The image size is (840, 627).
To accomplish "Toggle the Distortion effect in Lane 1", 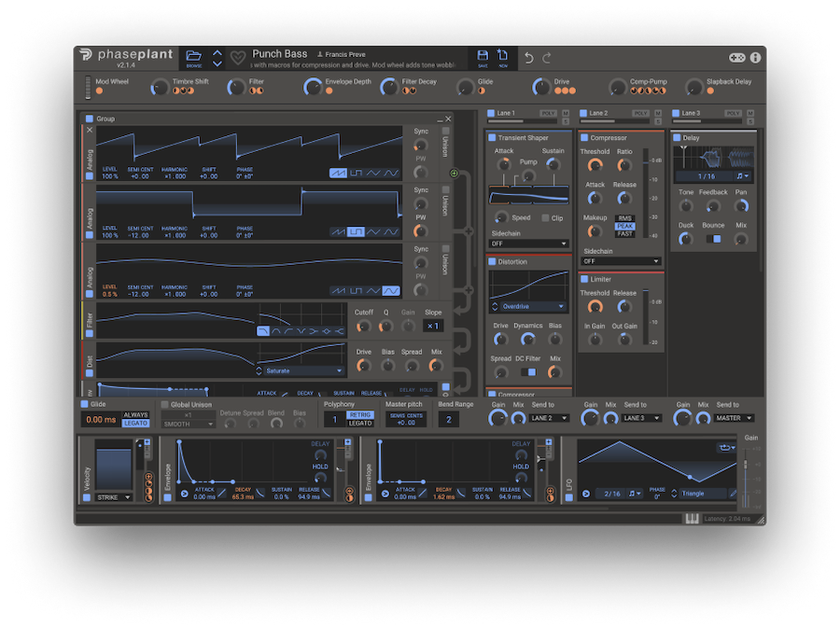I will 492,262.
